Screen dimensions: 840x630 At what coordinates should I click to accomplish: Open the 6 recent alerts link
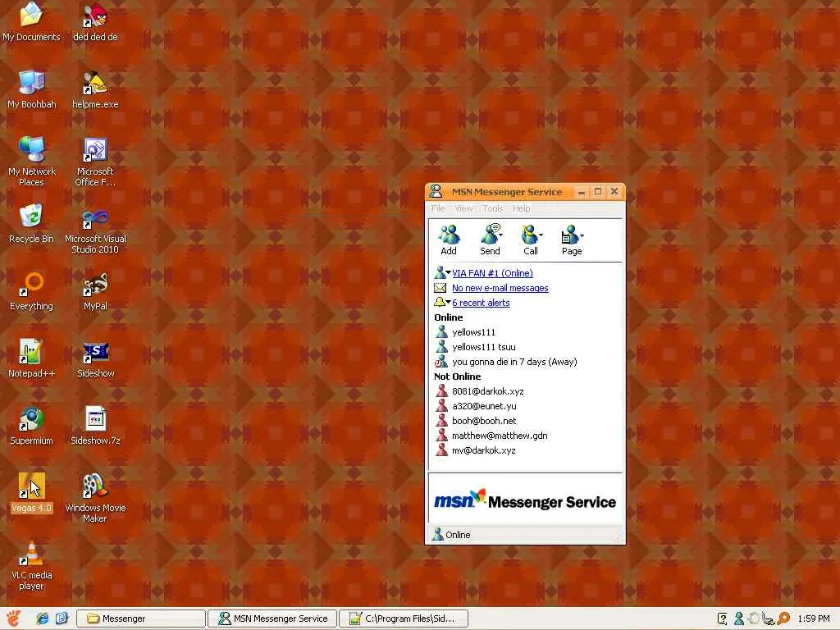[481, 303]
